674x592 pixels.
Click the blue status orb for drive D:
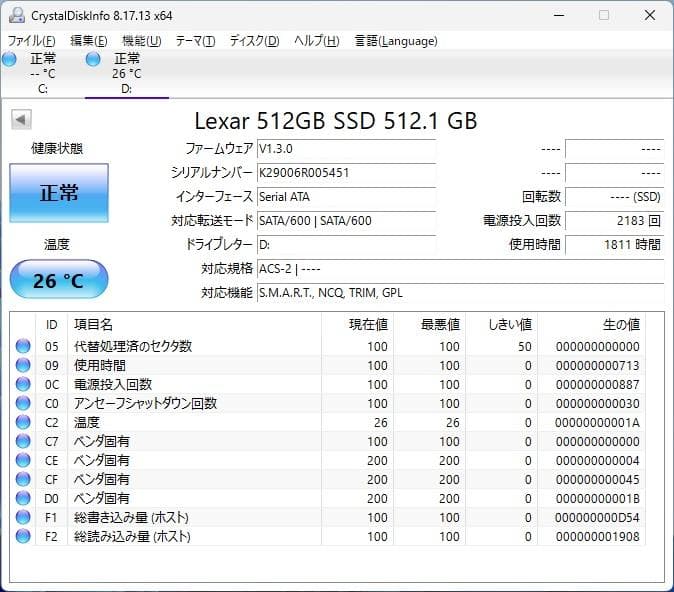[x=93, y=59]
